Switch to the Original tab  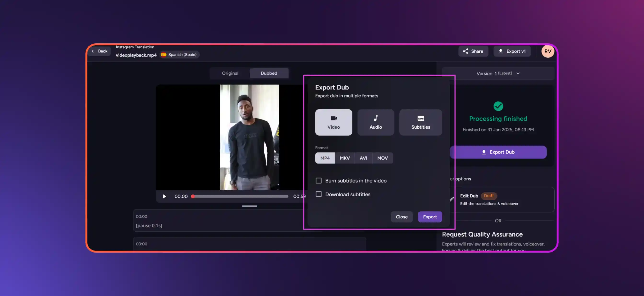pos(230,73)
